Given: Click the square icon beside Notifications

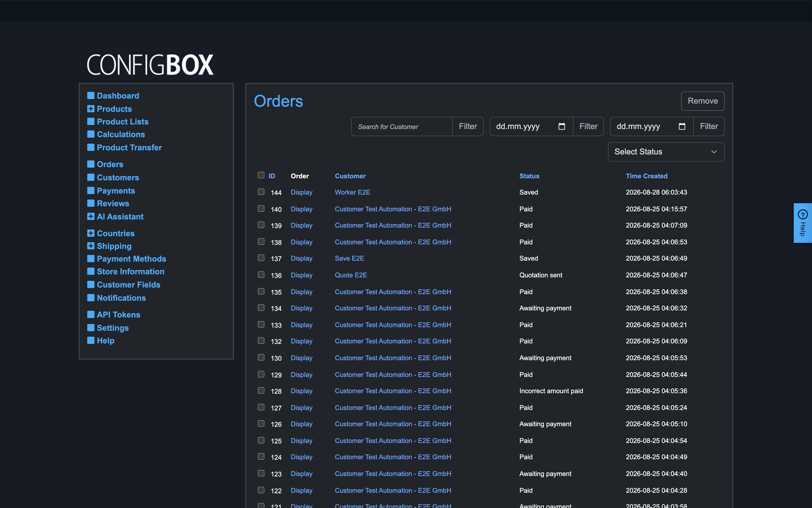Looking at the screenshot, I should pyautogui.click(x=91, y=298).
